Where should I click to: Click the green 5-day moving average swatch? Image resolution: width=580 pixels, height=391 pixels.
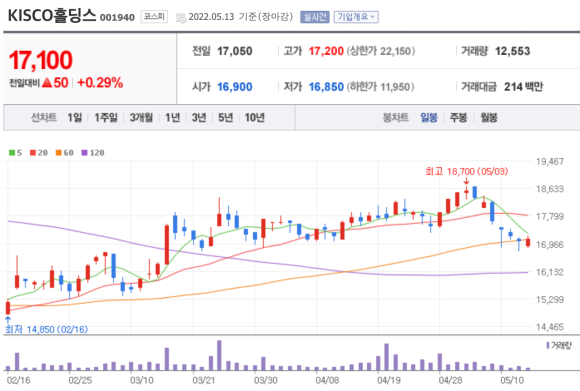pyautogui.click(x=12, y=152)
